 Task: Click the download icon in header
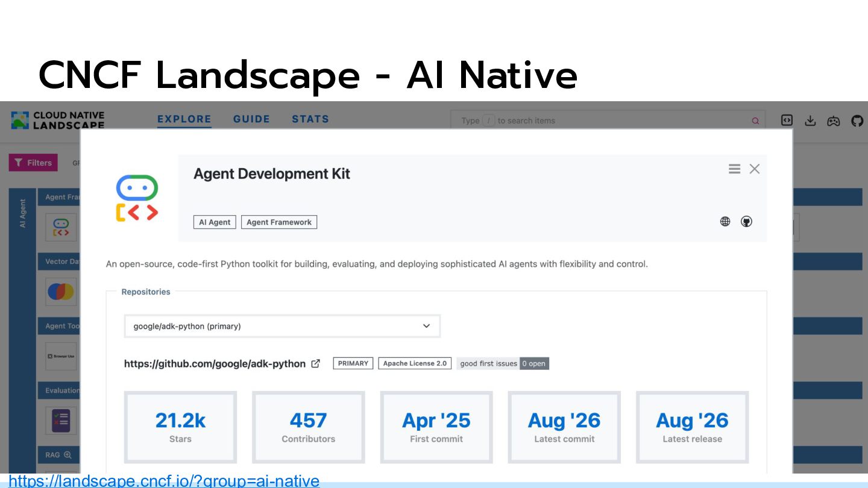tap(810, 120)
